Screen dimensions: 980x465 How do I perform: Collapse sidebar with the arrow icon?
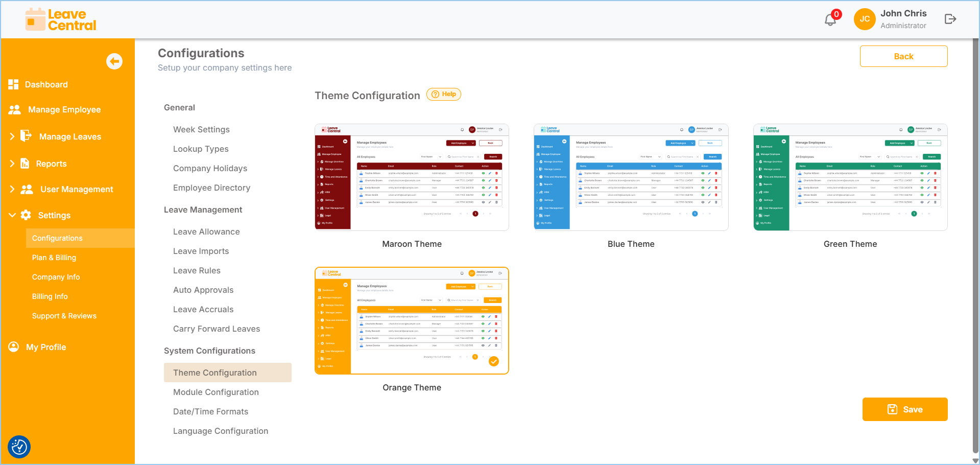pos(114,61)
